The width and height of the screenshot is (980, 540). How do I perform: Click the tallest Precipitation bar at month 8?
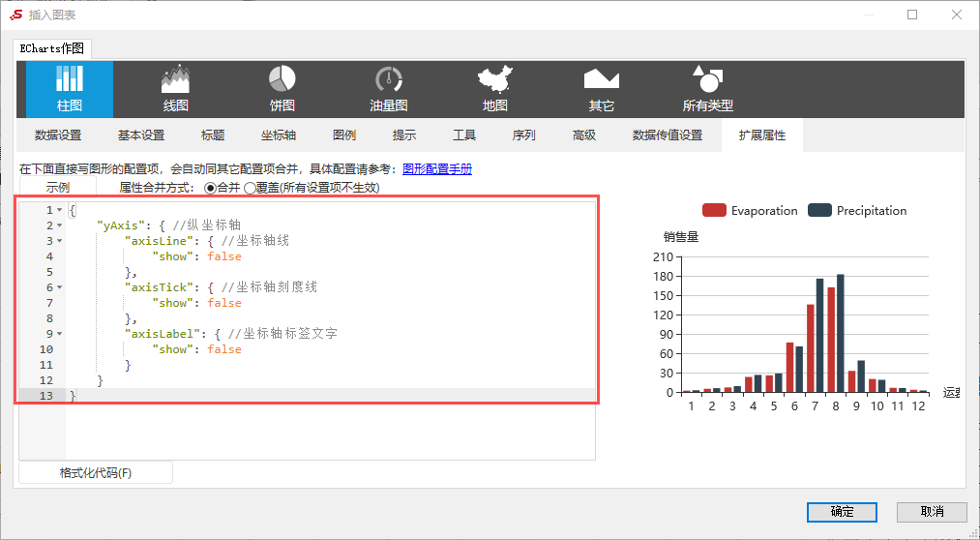pos(841,333)
